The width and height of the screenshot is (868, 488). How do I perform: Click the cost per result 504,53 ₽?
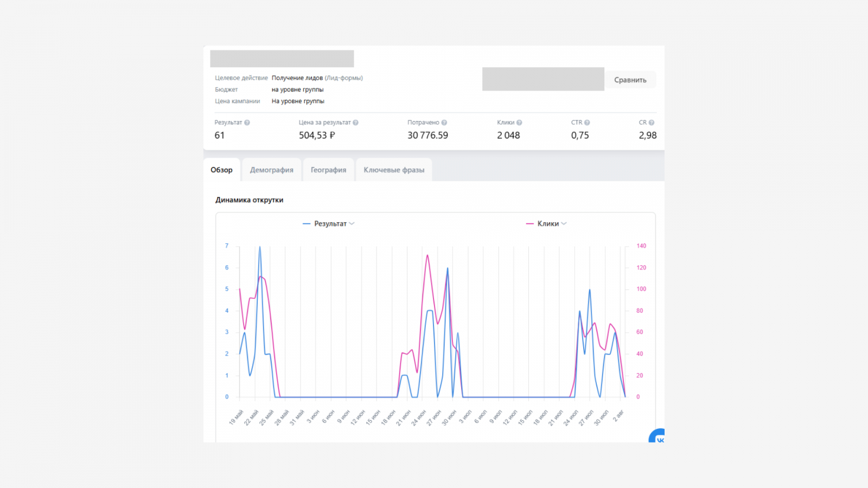(317, 136)
